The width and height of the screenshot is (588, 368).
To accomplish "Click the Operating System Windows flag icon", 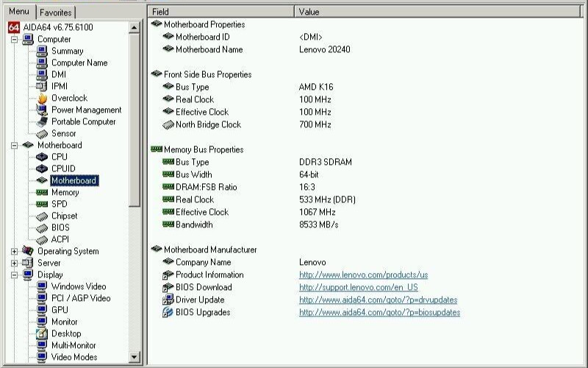I will click(x=28, y=251).
